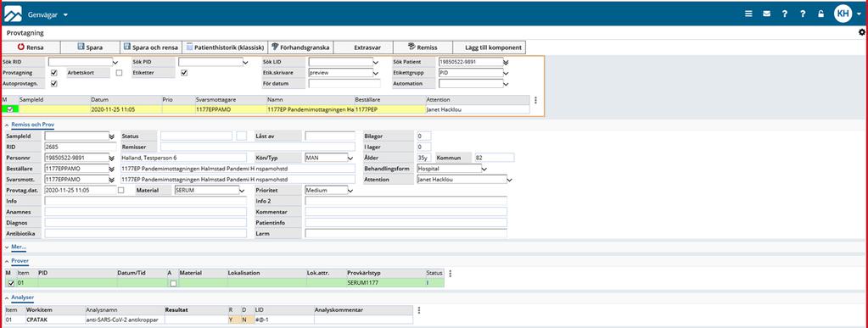Collapse the Remiss och Prov section

tap(31, 125)
